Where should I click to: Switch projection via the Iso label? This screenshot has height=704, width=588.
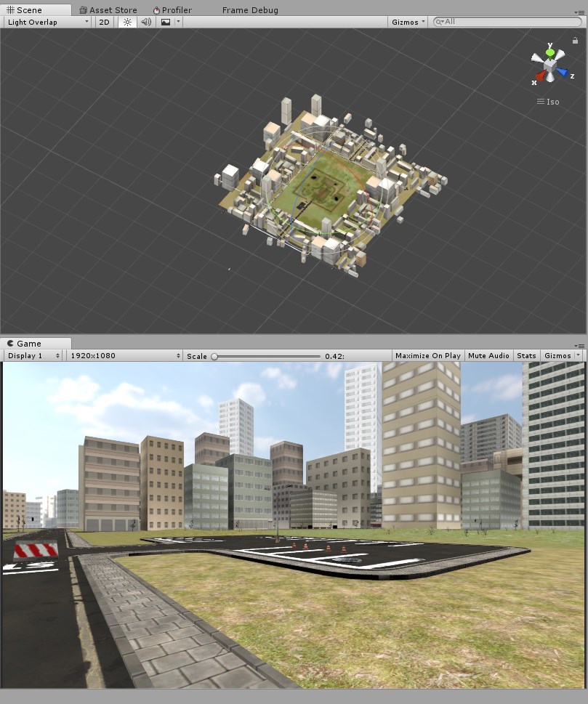point(548,102)
